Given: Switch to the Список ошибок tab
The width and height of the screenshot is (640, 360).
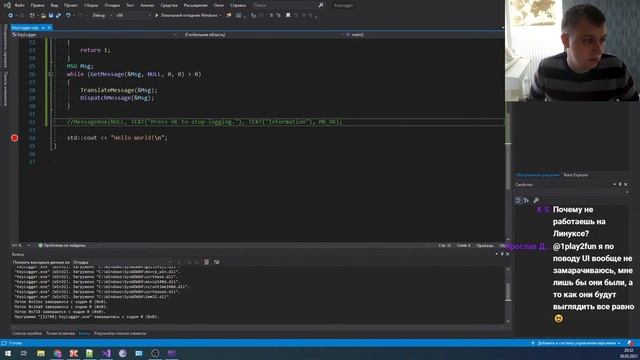Looking at the screenshot, I should [27, 333].
